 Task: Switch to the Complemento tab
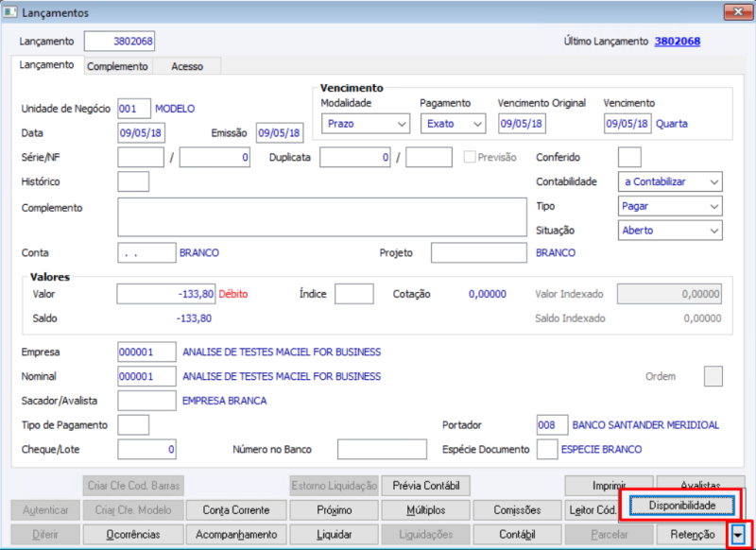[117, 66]
